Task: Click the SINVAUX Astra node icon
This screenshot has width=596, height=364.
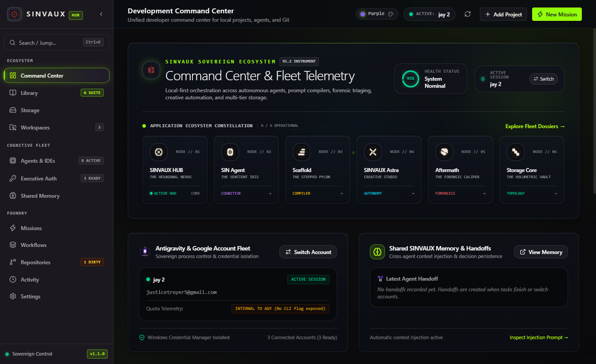Action: point(372,152)
